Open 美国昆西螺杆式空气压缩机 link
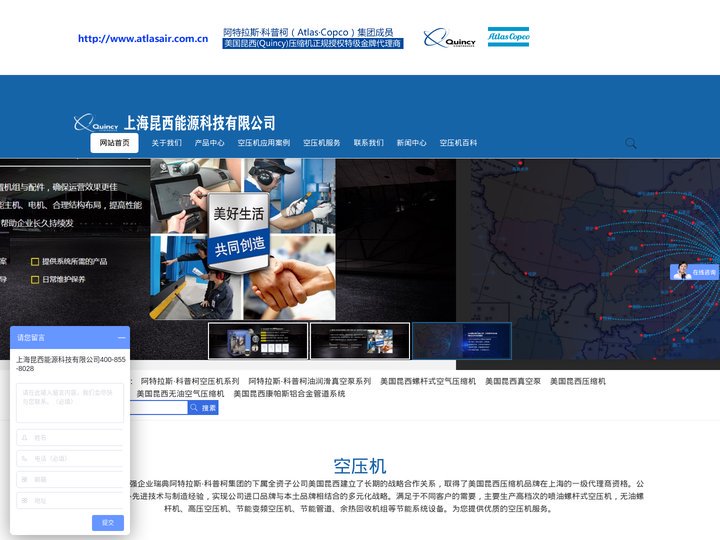720x540 pixels. 428,381
